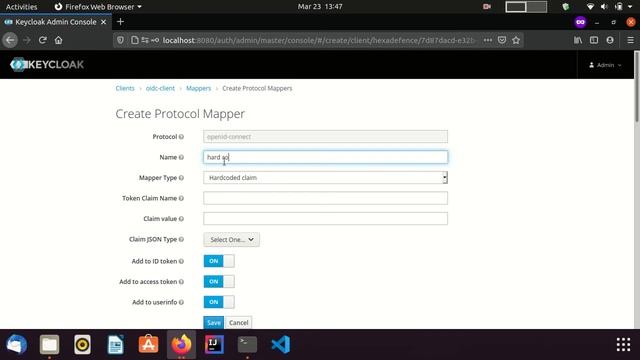Click the Name help tooltip icon
This screenshot has width=640, height=360.
181,157
